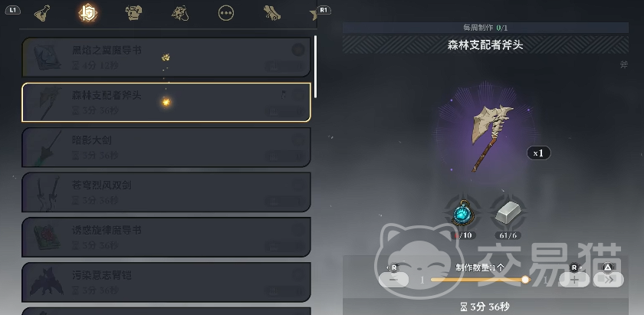Open the three-dots miscellaneous category

226,13
